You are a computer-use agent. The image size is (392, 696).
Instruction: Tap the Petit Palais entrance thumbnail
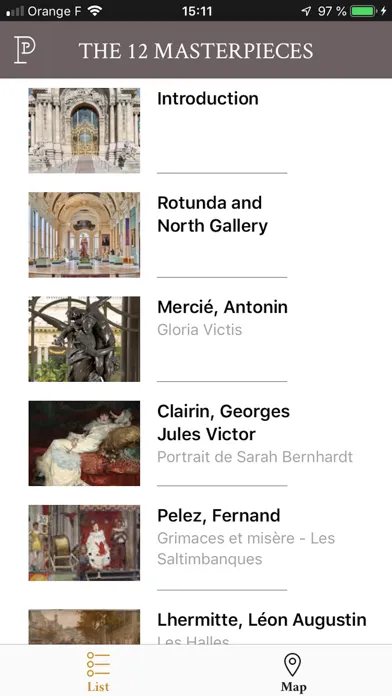pyautogui.click(x=84, y=130)
